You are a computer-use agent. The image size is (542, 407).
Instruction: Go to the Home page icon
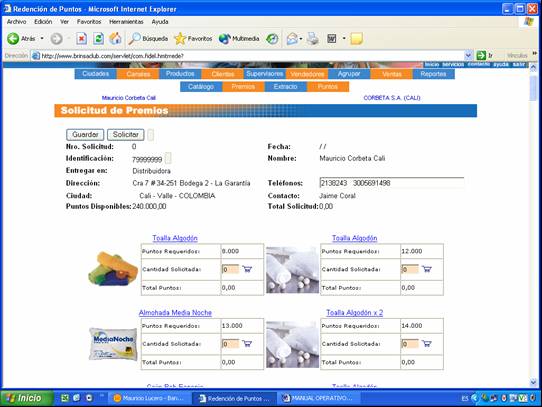(115, 39)
